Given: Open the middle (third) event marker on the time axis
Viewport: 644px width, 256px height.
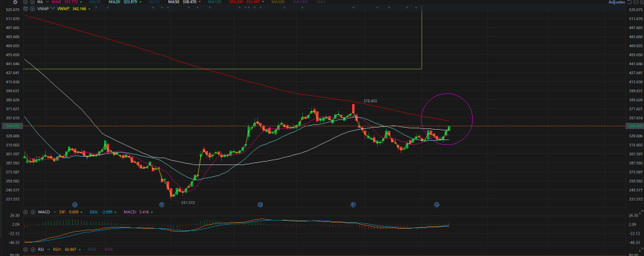Looking at the screenshot, I should 260,204.
